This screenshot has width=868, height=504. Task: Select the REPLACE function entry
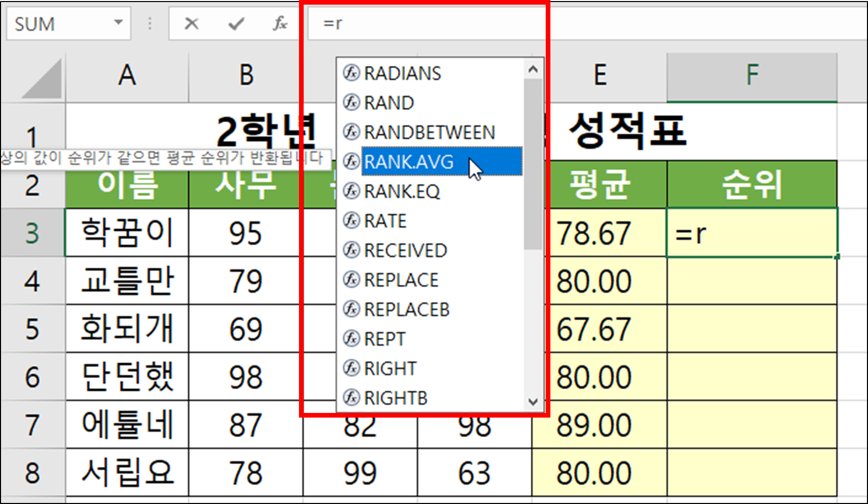[400, 280]
